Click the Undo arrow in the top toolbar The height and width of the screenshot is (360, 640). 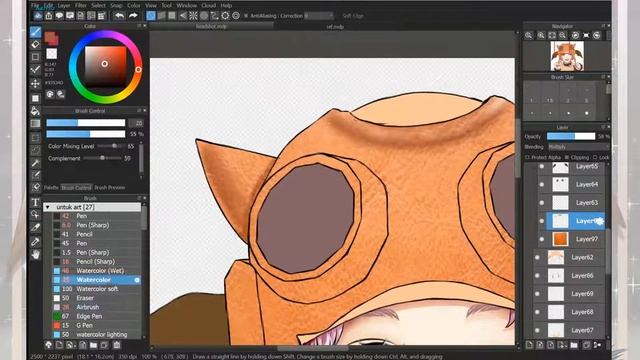click(119, 16)
